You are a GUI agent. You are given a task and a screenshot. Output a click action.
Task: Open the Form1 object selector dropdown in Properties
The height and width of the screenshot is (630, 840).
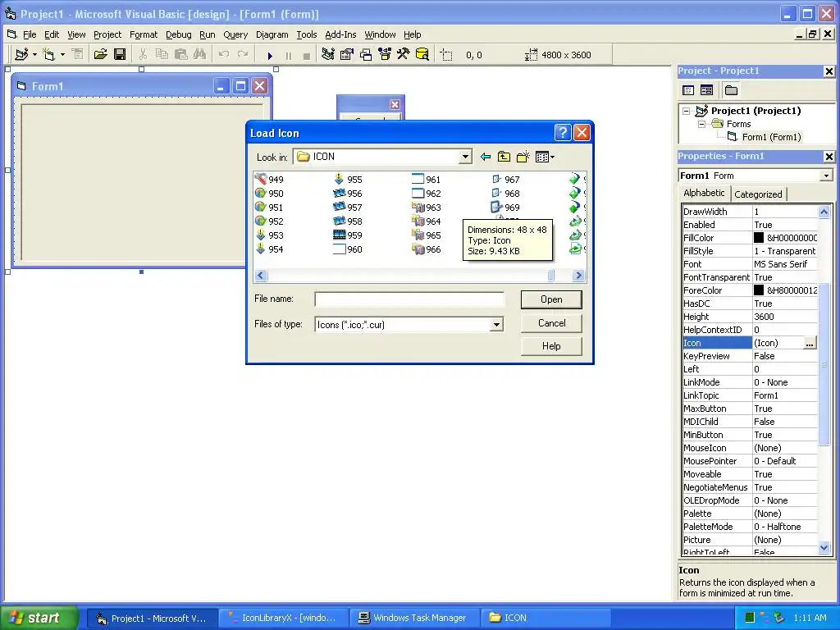[826, 176]
